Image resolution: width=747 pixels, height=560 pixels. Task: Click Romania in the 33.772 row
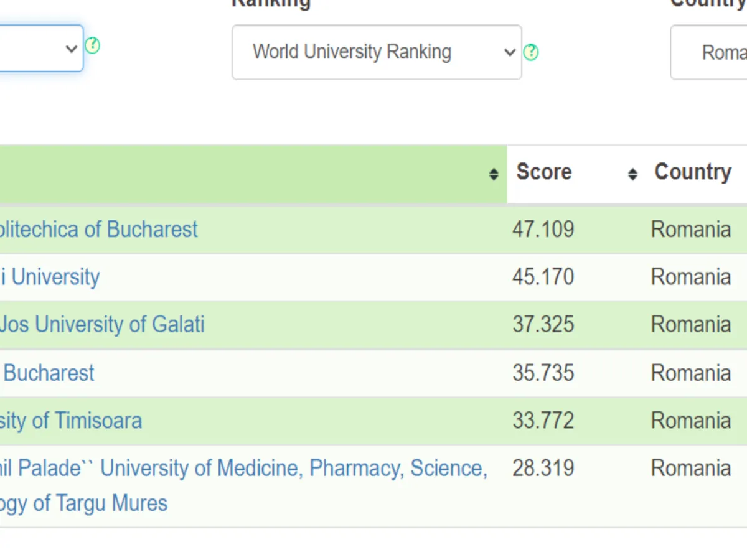[690, 421]
